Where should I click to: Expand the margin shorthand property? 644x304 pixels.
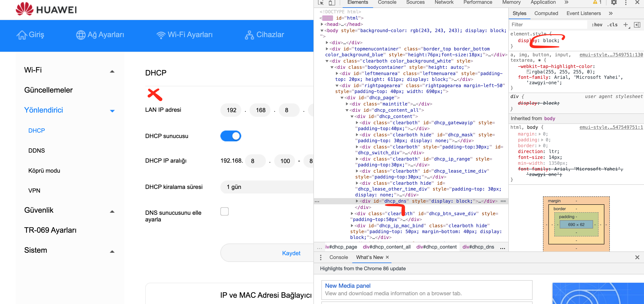540,134
